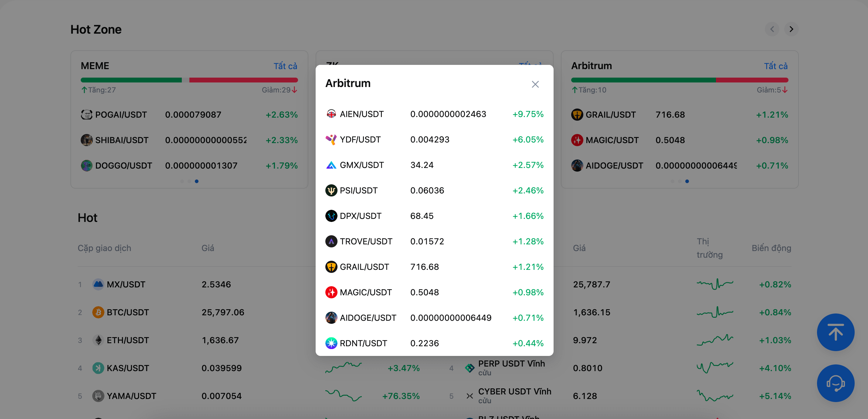The image size is (868, 419).
Task: Click the AIDOGE/USDT icon in popup
Action: pos(331,318)
